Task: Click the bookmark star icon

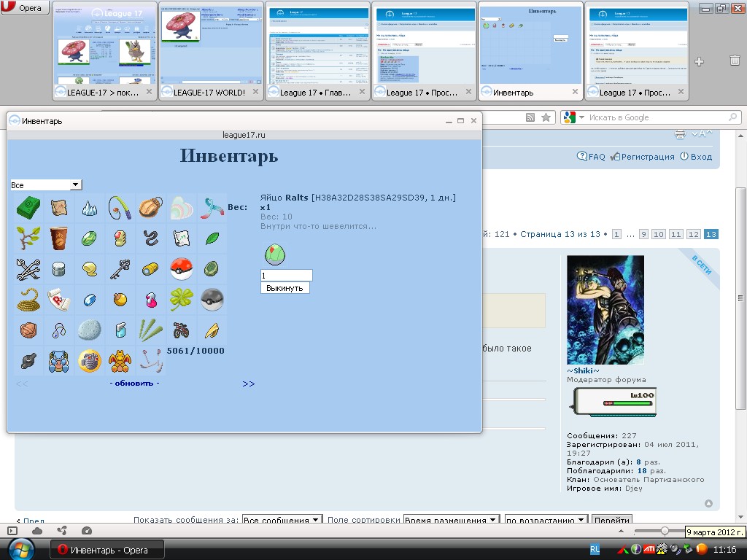Action: click(x=546, y=117)
